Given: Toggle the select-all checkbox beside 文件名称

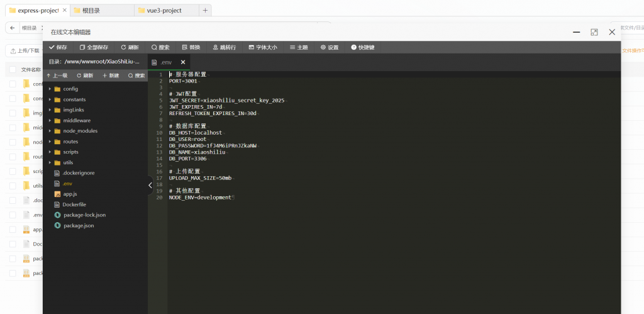Looking at the screenshot, I should click(12, 70).
